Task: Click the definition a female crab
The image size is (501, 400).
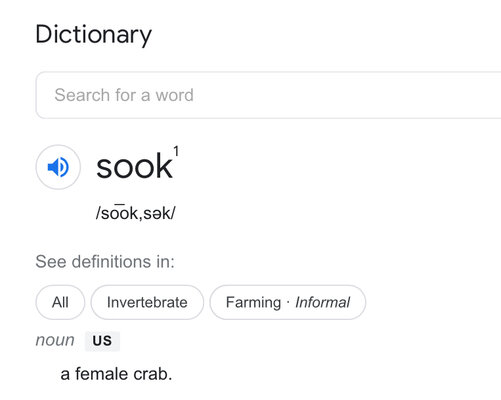Action: tap(116, 374)
